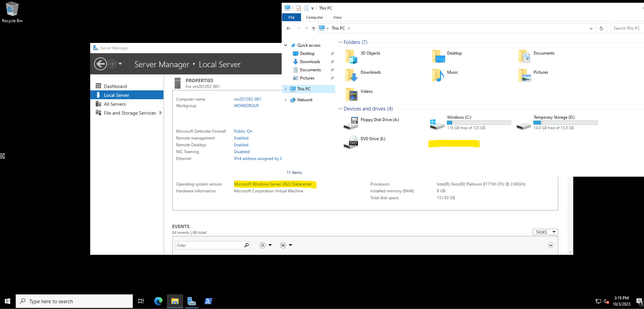Click the taskbar search box

point(74,301)
